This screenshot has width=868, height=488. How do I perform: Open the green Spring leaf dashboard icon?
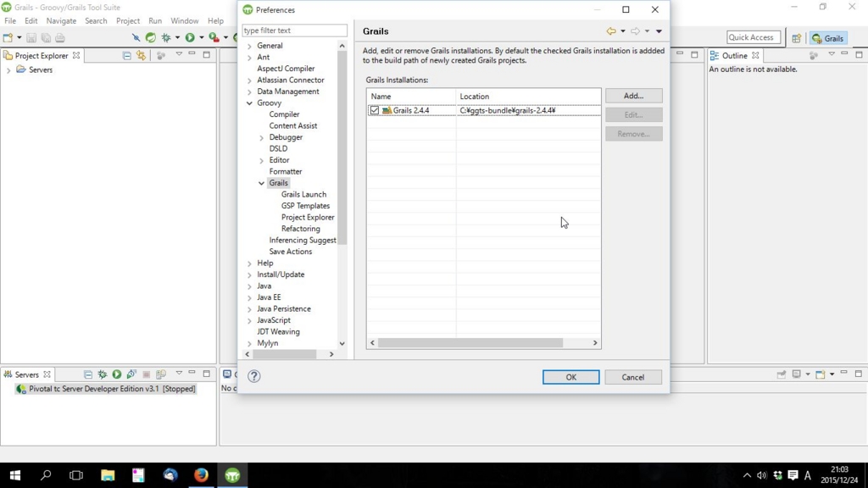coord(151,37)
